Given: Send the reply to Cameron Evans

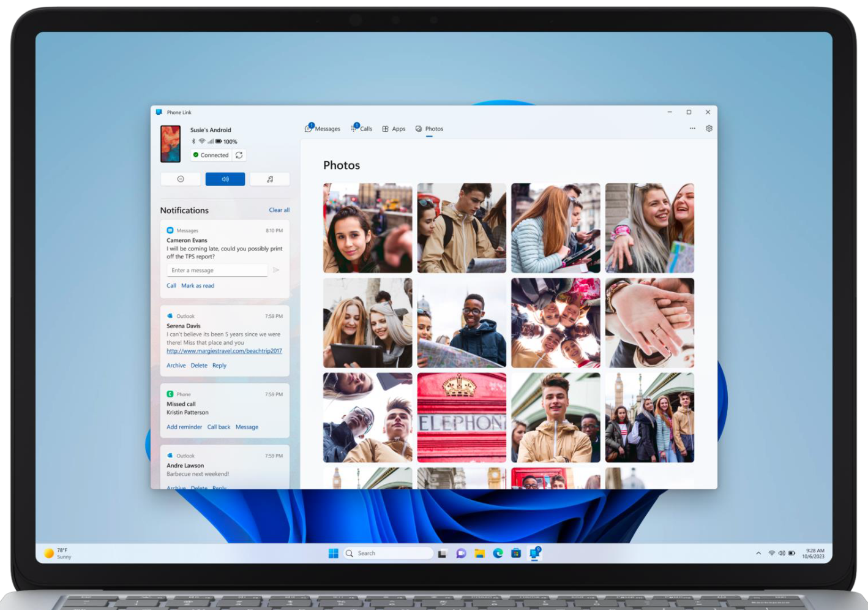Looking at the screenshot, I should (276, 270).
